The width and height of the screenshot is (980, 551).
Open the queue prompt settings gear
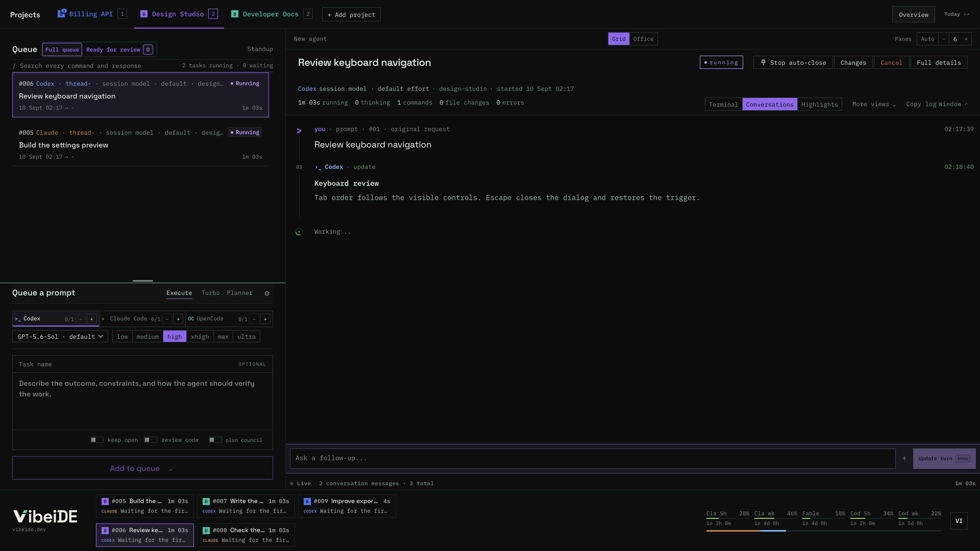pyautogui.click(x=267, y=293)
